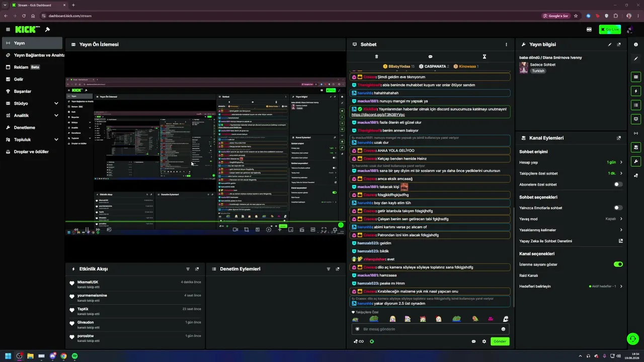Toggle Abonelere özel sohbet switch
The height and width of the screenshot is (362, 644).
(x=618, y=185)
